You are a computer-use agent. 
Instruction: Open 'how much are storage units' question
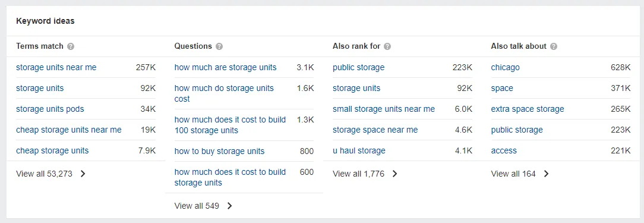tap(226, 67)
